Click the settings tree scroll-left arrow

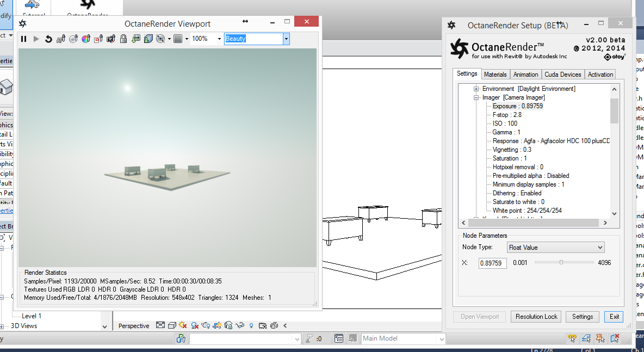464,223
